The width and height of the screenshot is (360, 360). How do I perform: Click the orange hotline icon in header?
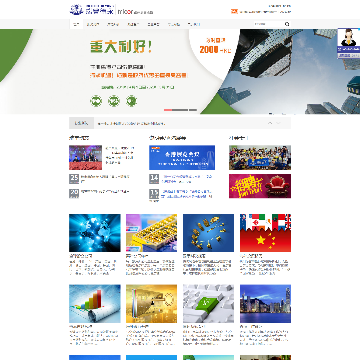click(x=234, y=11)
